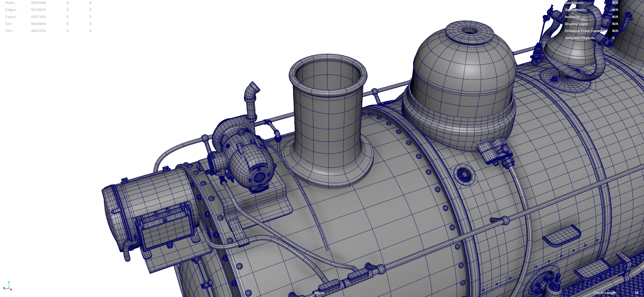Click the Instance HUD label
644x297 pixels.
click(573, 17)
